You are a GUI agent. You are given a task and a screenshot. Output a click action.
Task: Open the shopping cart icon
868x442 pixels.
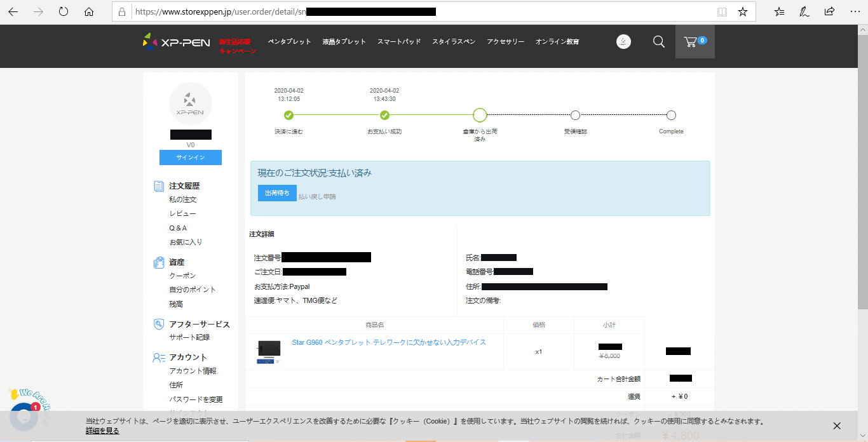click(x=695, y=41)
